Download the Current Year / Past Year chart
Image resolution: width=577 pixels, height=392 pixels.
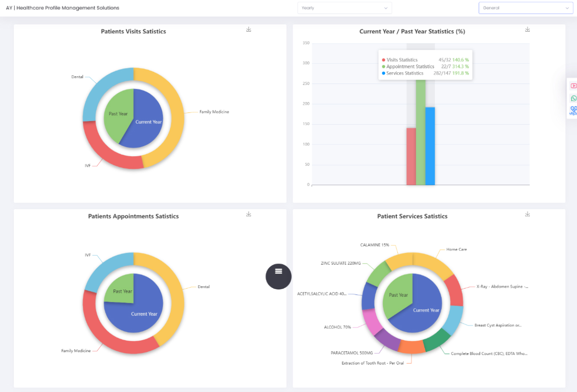click(x=527, y=29)
